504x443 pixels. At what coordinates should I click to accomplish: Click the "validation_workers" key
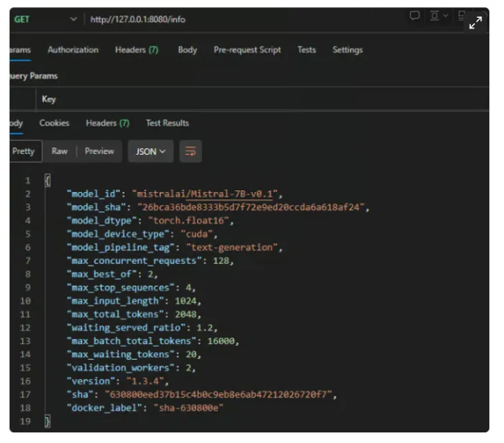point(121,368)
